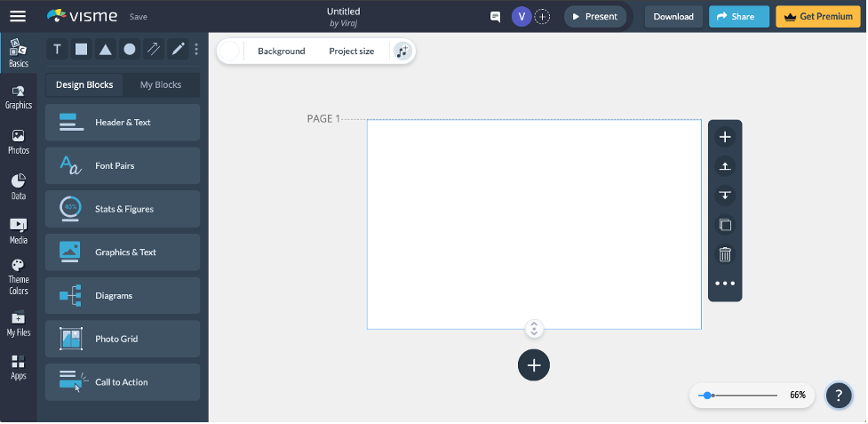Open the My Files panel
The width and height of the screenshot is (868, 424).
pyautogui.click(x=19, y=324)
